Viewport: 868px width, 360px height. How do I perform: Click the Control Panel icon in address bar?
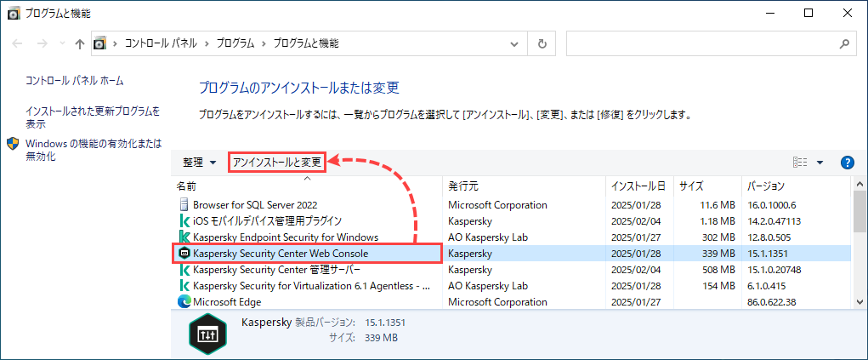pos(99,43)
